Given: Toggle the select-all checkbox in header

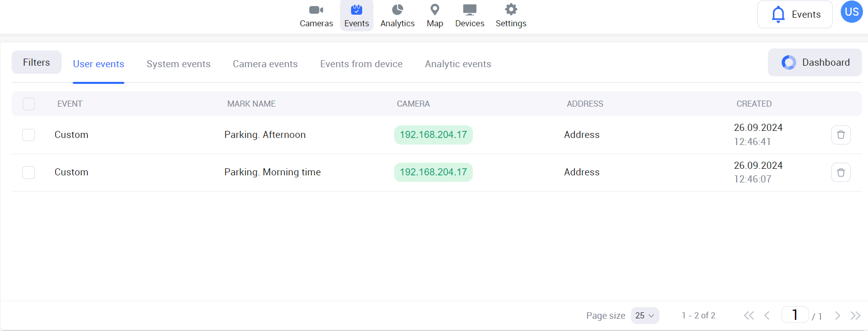Looking at the screenshot, I should point(29,104).
